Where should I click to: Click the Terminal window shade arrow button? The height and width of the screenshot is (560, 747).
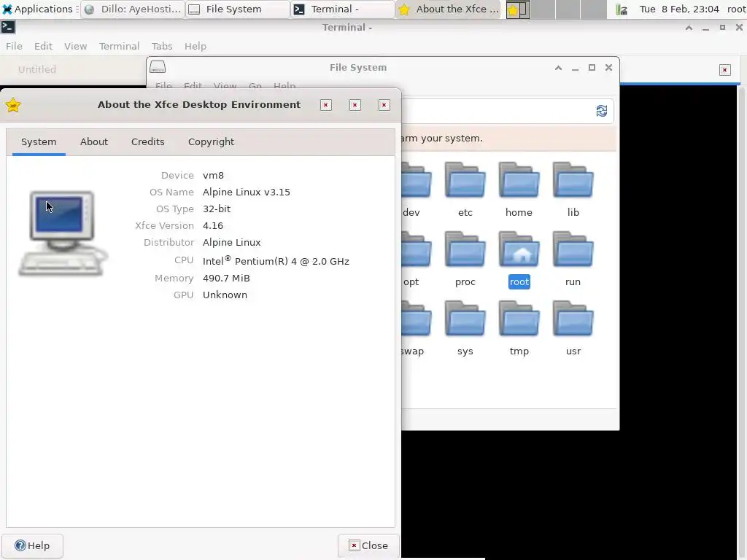689,28
